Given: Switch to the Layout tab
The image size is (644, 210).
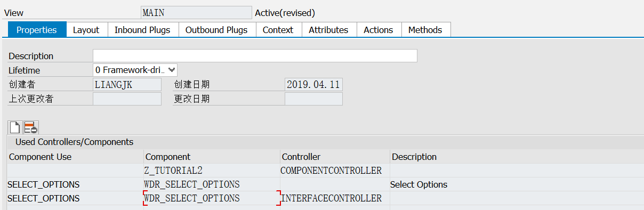Looking at the screenshot, I should (86, 30).
